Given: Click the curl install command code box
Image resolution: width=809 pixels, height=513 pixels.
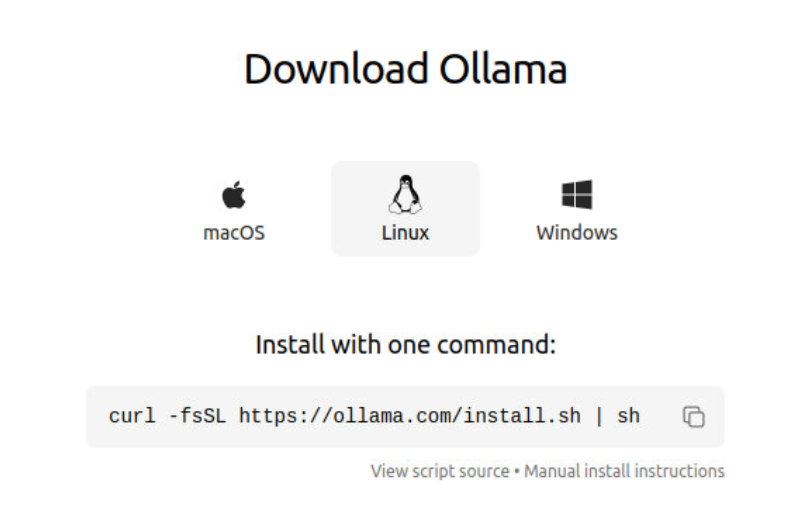Looking at the screenshot, I should pyautogui.click(x=406, y=416).
